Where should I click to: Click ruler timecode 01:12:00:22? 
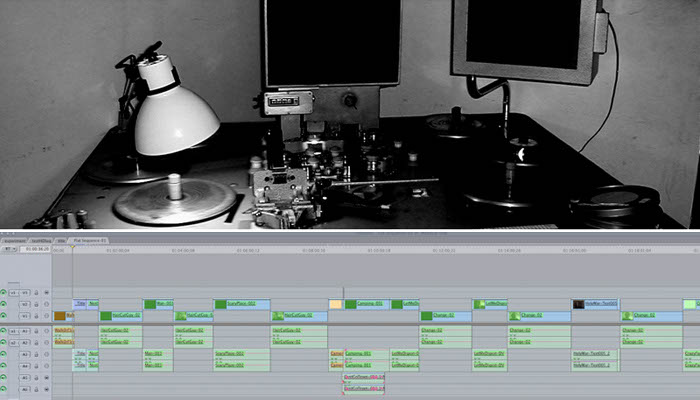tap(444, 250)
